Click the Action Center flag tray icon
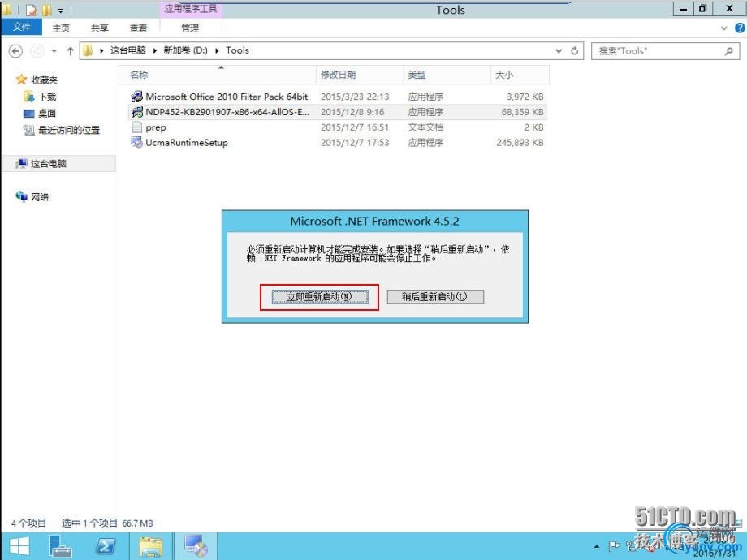 coord(615,546)
